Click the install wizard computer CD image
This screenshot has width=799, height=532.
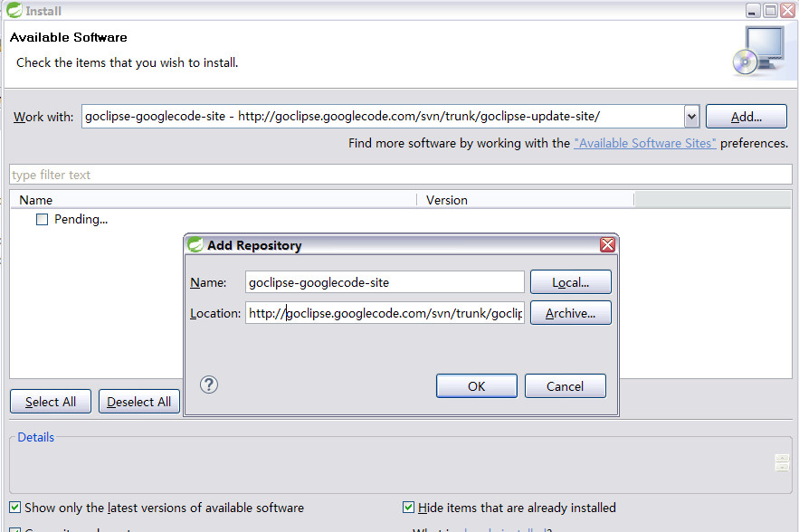point(759,51)
